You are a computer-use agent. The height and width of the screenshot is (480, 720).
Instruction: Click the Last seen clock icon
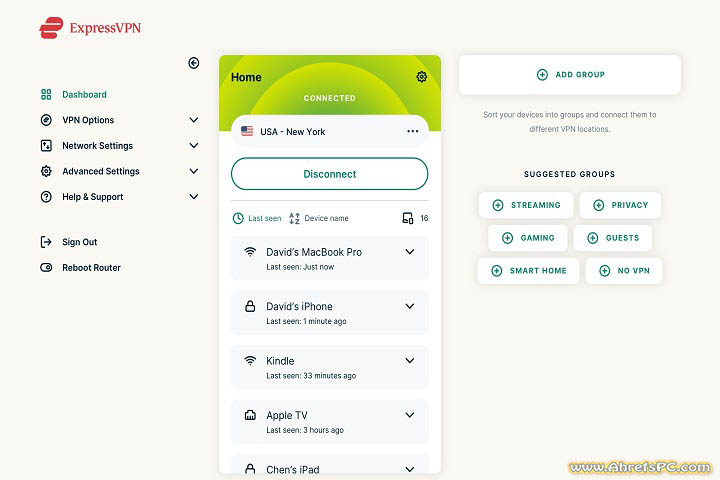[238, 218]
